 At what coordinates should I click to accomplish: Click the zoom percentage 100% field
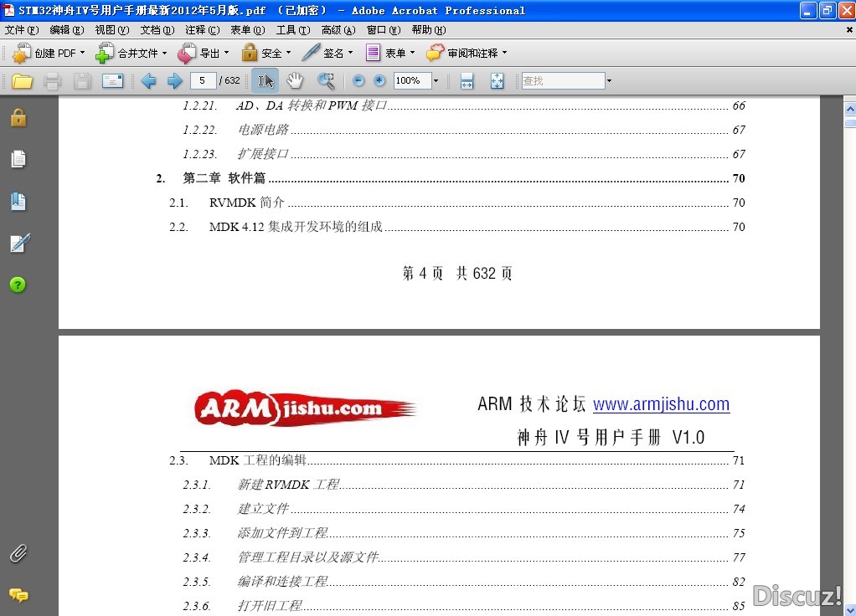click(x=413, y=80)
